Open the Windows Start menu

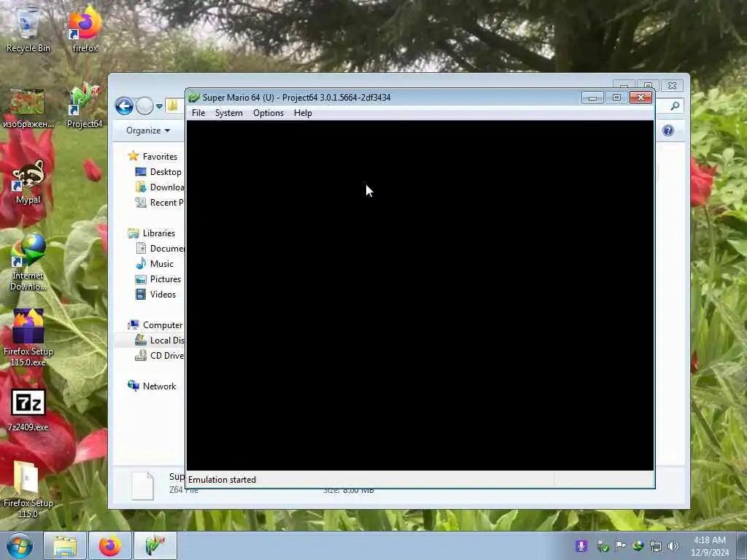[x=20, y=545]
